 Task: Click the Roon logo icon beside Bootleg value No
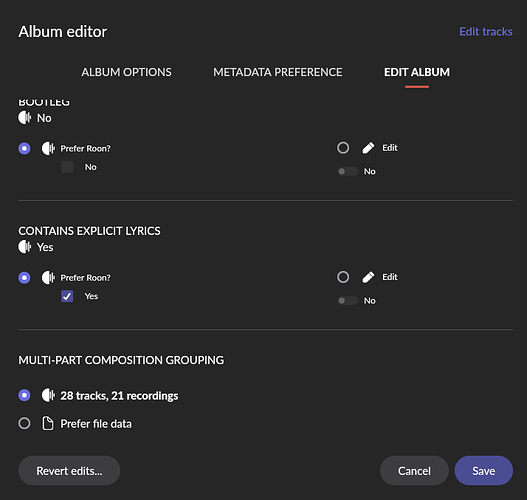(25, 118)
